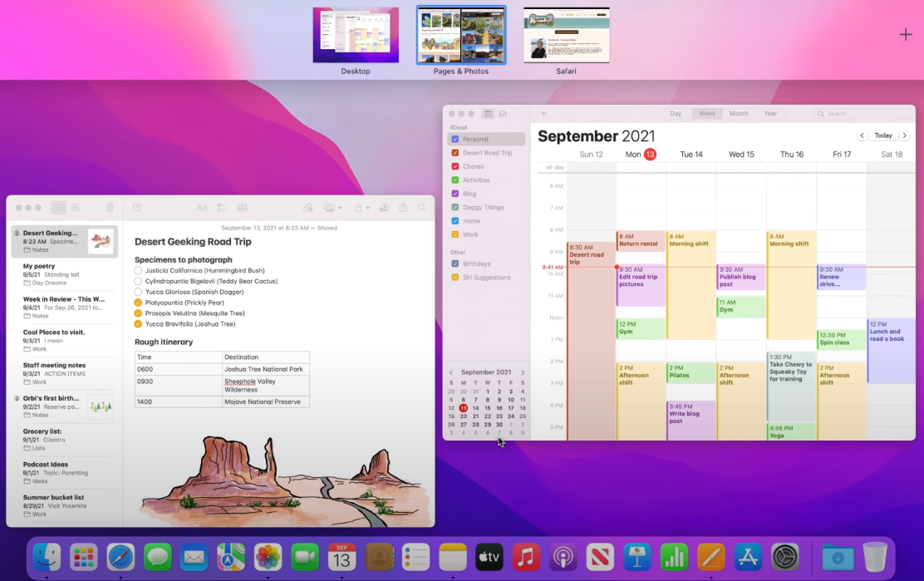Viewport: 924px width, 581px height.
Task: Check off Justicia Californica specimen item
Action: point(138,270)
